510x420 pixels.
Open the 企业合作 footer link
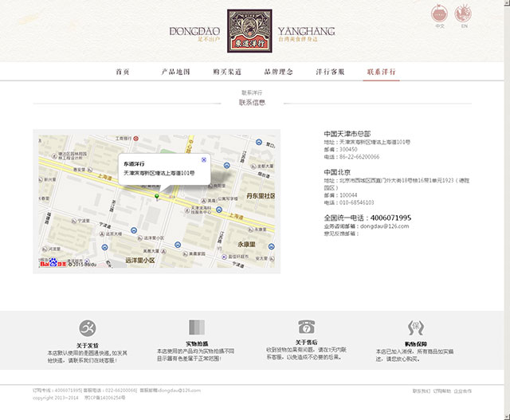(462, 391)
